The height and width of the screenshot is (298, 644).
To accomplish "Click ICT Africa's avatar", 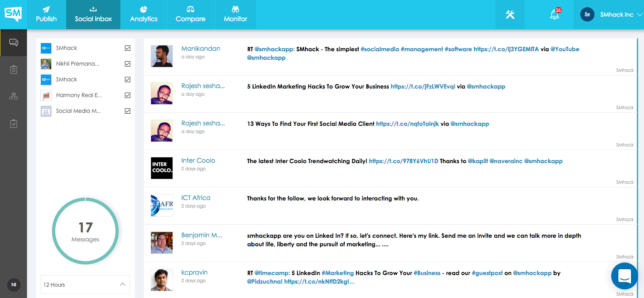I will tap(162, 205).
